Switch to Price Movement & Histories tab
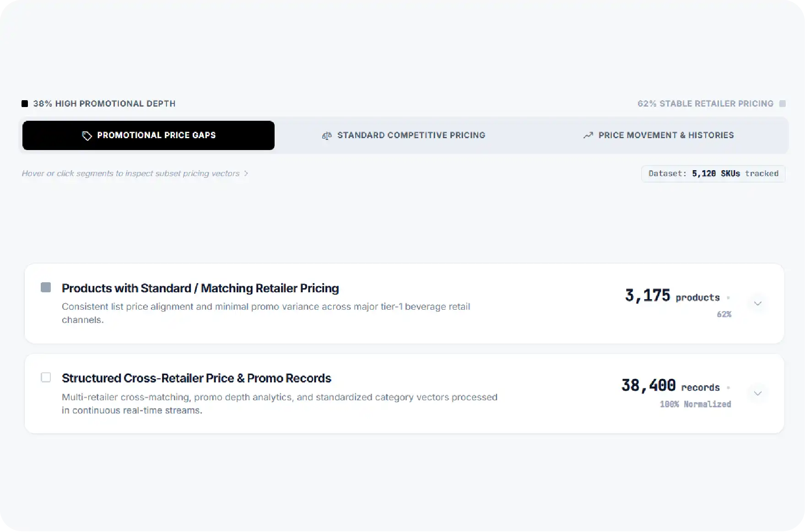Viewport: 805px width, 532px height. coord(658,135)
